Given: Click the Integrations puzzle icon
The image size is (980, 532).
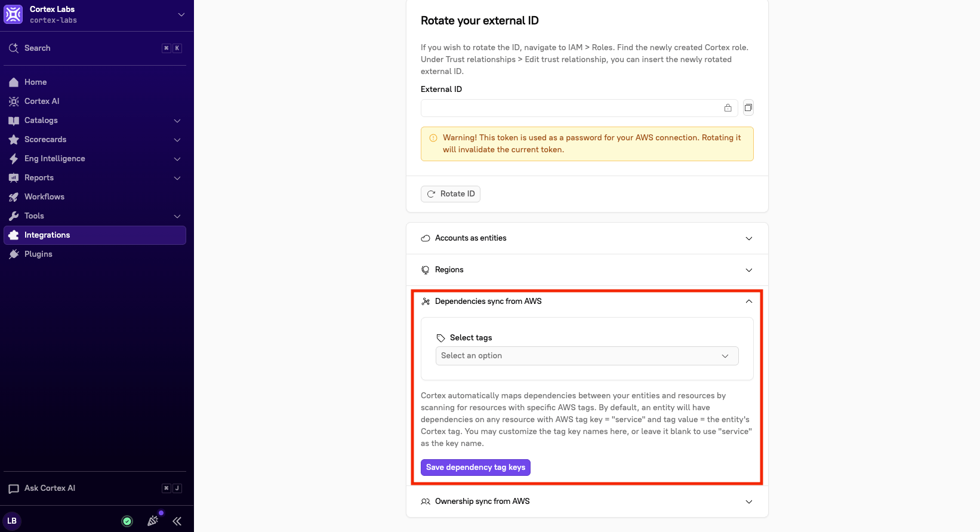Looking at the screenshot, I should click(x=14, y=235).
